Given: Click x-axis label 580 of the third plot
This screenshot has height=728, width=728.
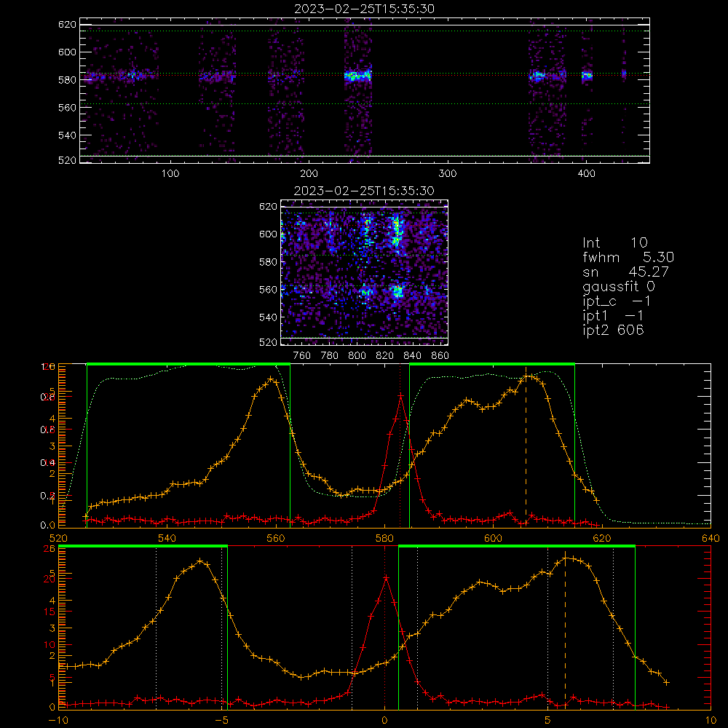Looking at the screenshot, I should 385,538.
